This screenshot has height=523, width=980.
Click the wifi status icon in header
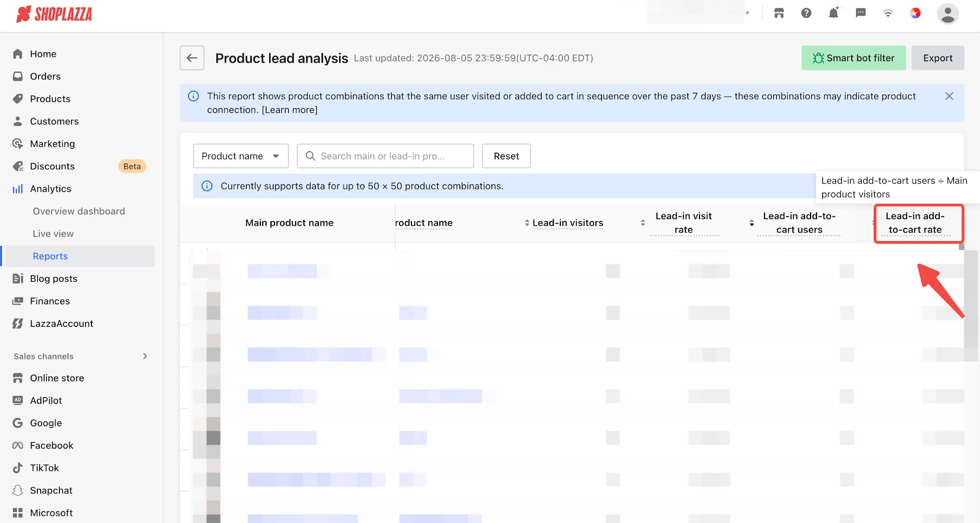[x=888, y=13]
